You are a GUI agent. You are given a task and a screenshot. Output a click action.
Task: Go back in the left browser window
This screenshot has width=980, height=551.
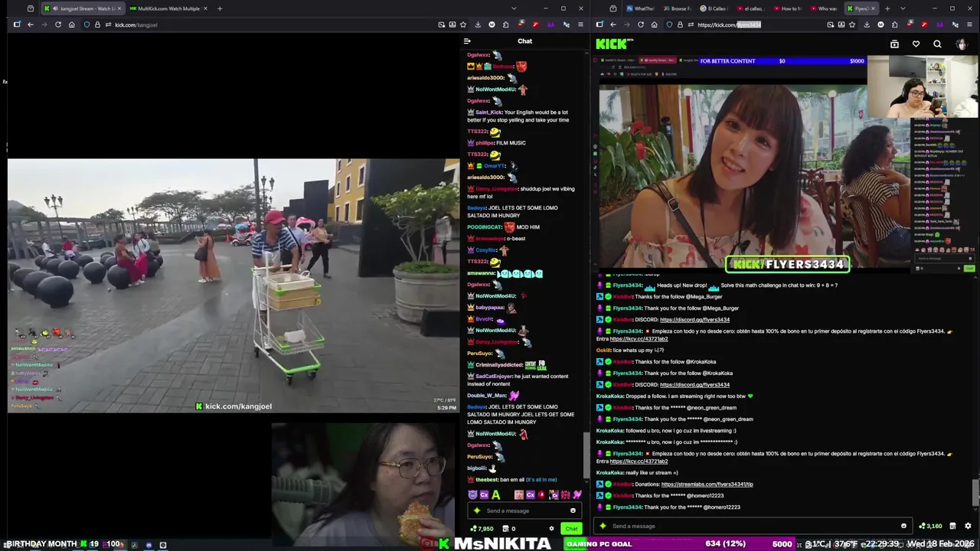(31, 24)
